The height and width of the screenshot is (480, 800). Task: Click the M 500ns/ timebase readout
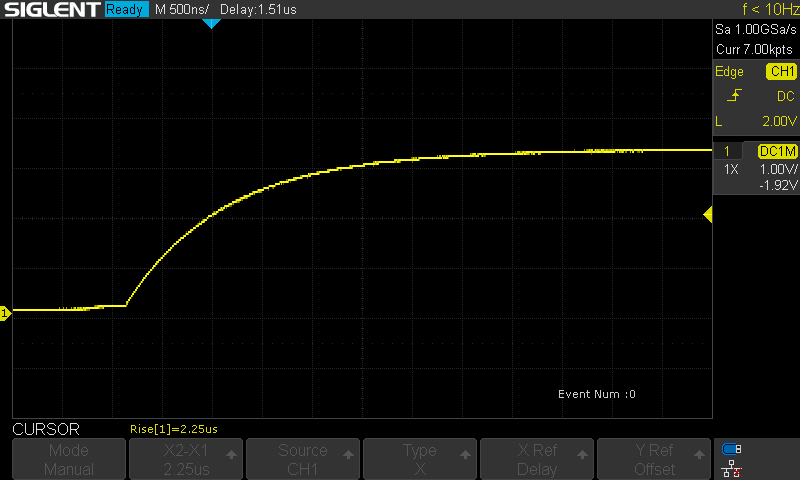[x=188, y=10]
